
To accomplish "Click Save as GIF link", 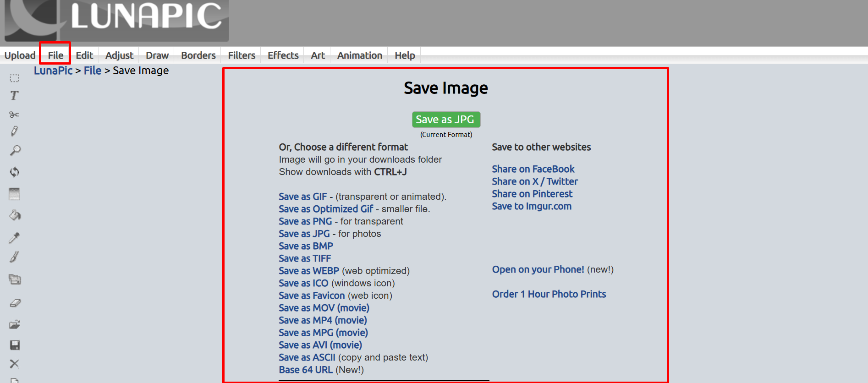I will pos(303,197).
